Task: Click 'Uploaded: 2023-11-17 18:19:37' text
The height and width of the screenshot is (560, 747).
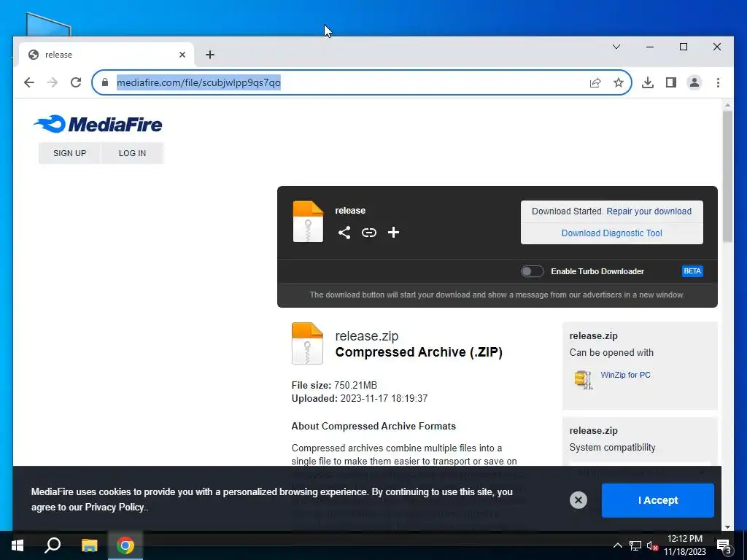Action: (360, 399)
